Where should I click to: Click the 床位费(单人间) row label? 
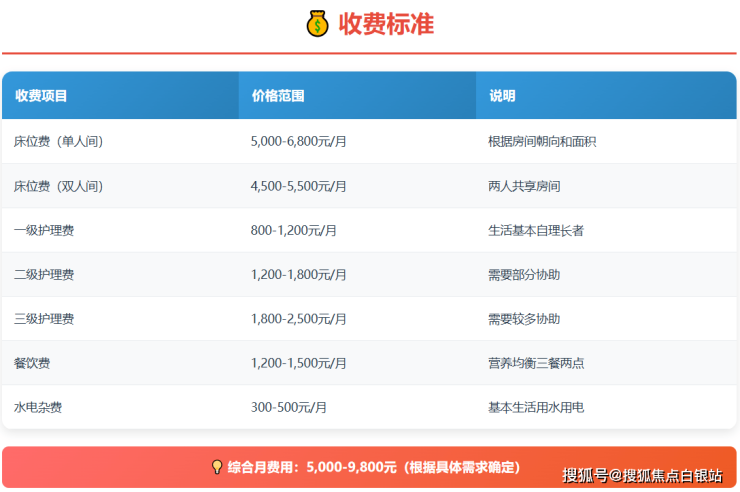point(58,142)
